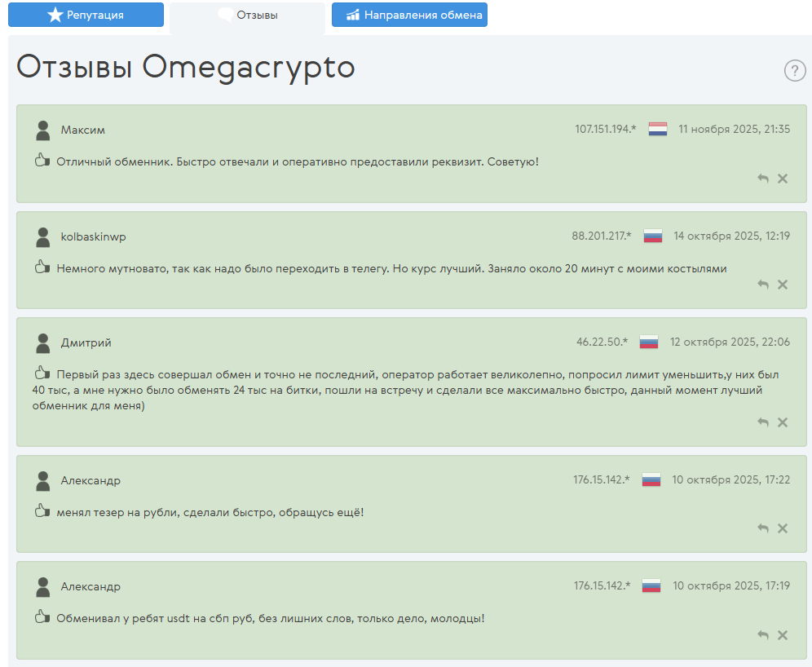Viewport: 812px width, 667px height.
Task: Click the Russian flag on Дмитрий's review
Action: click(649, 342)
